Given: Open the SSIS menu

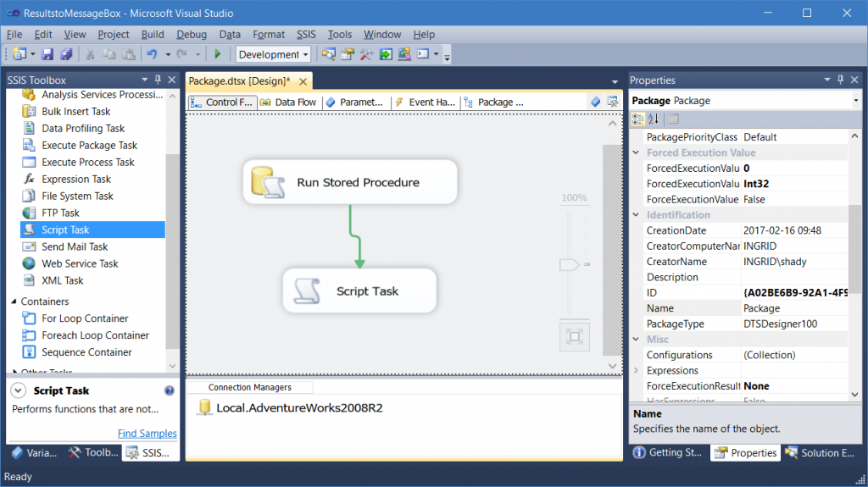Looking at the screenshot, I should pyautogui.click(x=306, y=35).
